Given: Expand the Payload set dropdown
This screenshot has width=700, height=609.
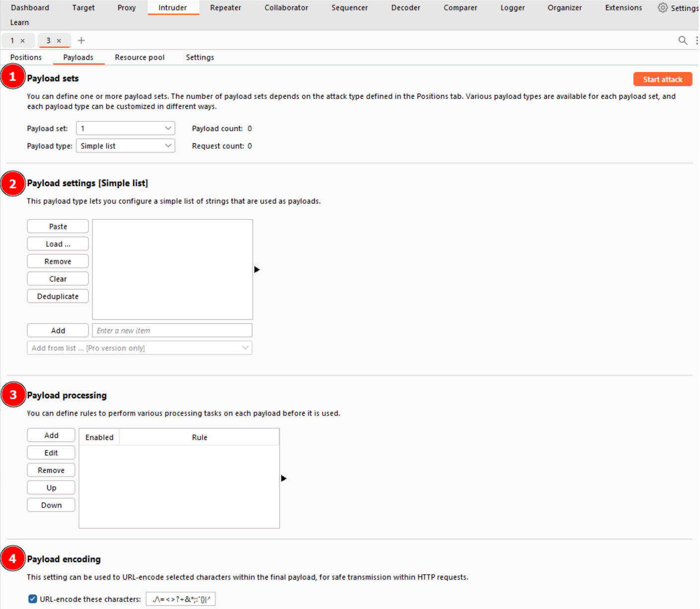Looking at the screenshot, I should tap(125, 128).
